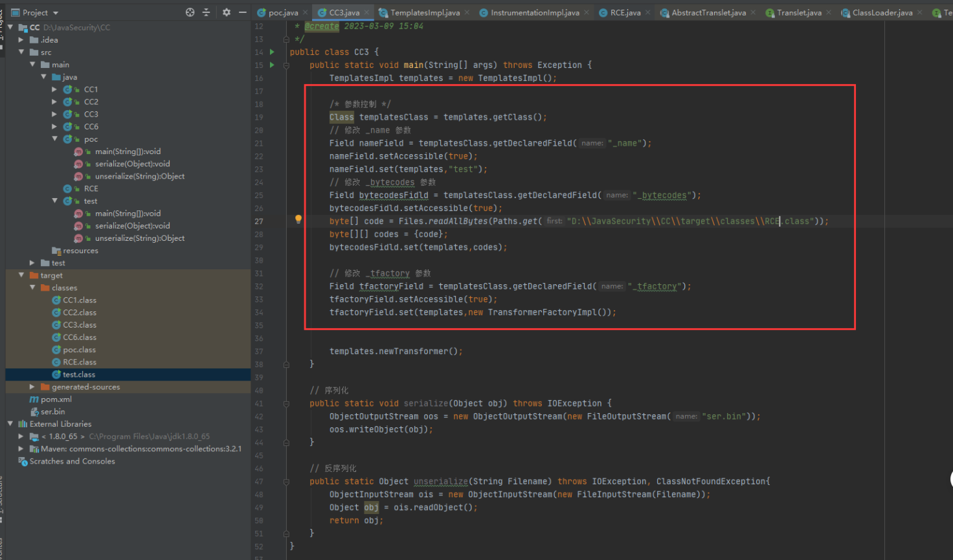This screenshot has height=560, width=953.
Task: Close the CC3.java editor tab
Action: click(367, 12)
